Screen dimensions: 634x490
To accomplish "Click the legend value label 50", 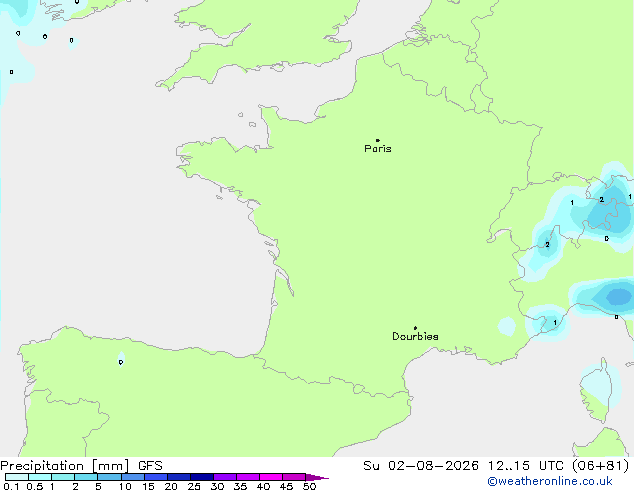I will point(309,486).
